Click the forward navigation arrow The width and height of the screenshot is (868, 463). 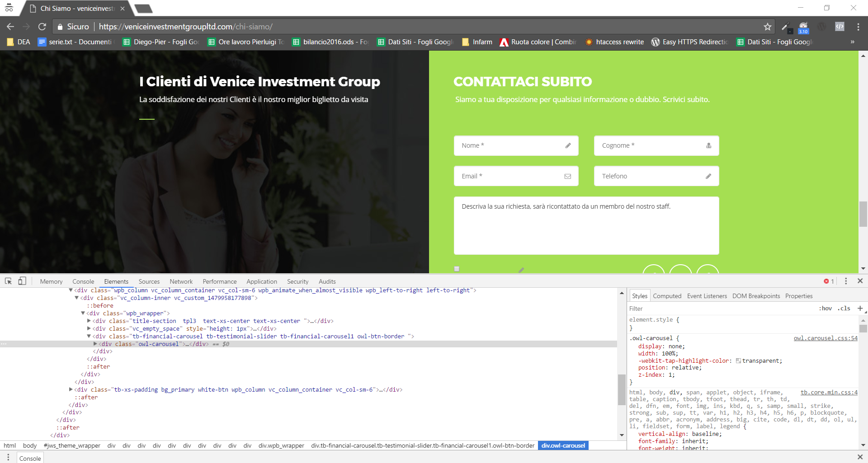(26, 27)
